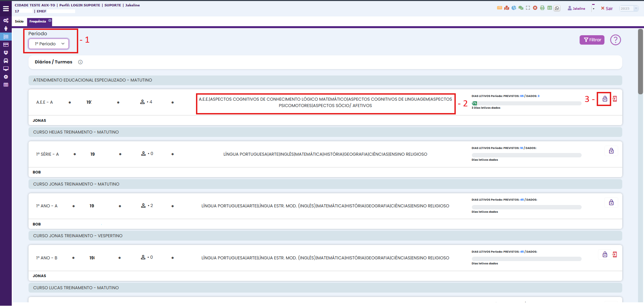Open the blue pie chart icon
Image resolution: width=644 pixels, height=306 pixels.
pos(514,8)
